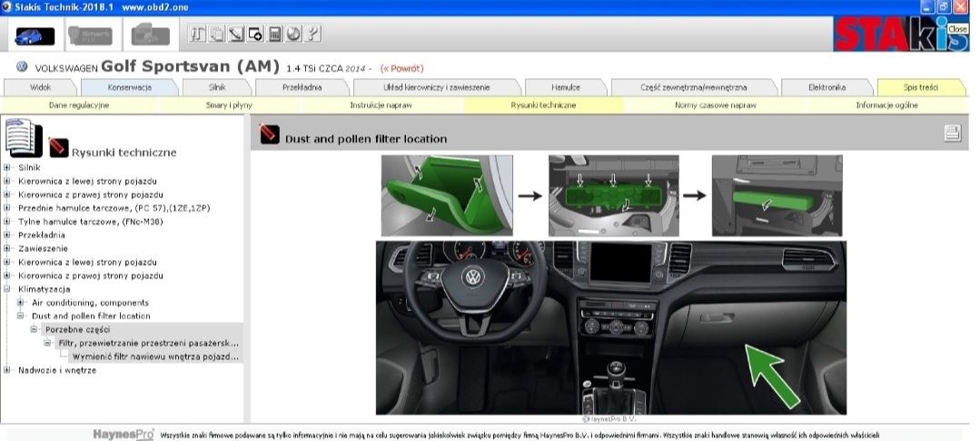The height and width of the screenshot is (441, 980).
Task: Click the green glovebox removal thumbnail
Action: (x=447, y=195)
